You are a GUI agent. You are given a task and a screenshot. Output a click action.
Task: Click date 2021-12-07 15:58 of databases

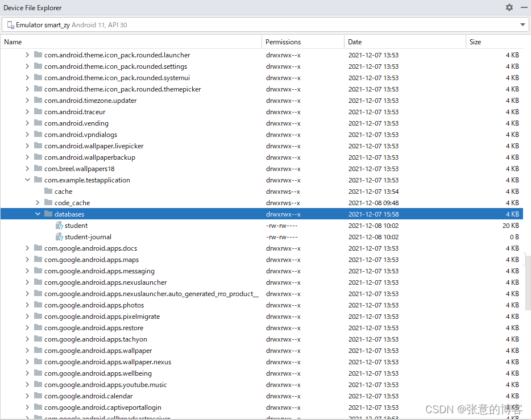coord(374,214)
